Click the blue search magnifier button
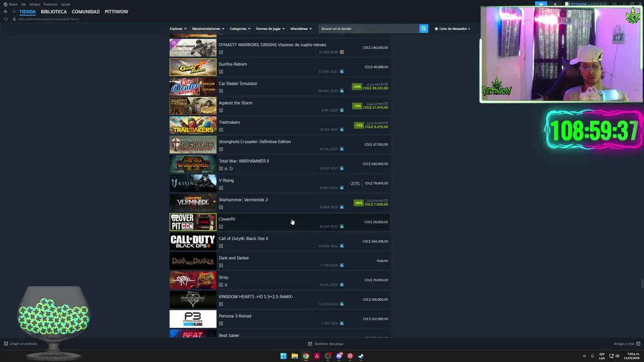This screenshot has width=644, height=362. point(424,29)
